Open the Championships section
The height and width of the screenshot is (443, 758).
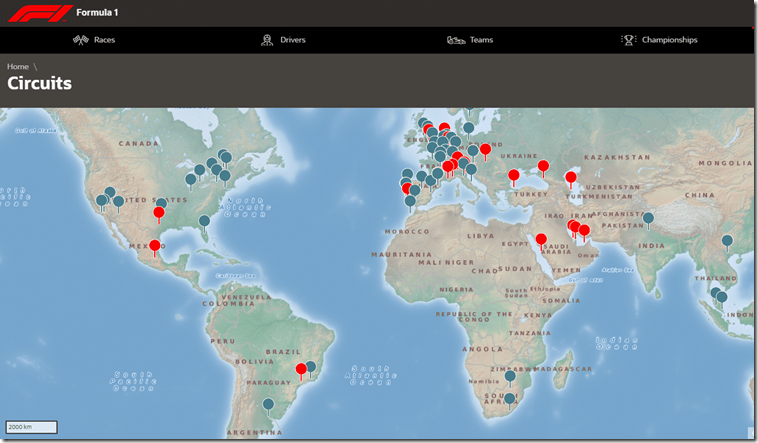point(669,40)
